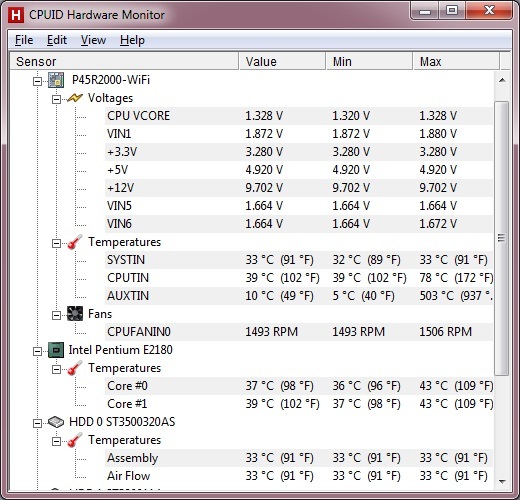Click the 1506 RPM max fan value
Image resolution: width=520 pixels, height=500 pixels.
tap(445, 332)
